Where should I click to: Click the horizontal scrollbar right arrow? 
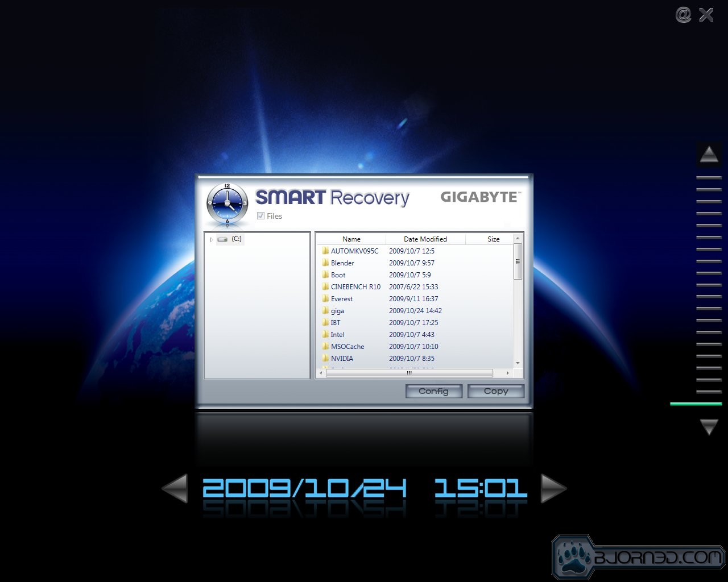507,373
